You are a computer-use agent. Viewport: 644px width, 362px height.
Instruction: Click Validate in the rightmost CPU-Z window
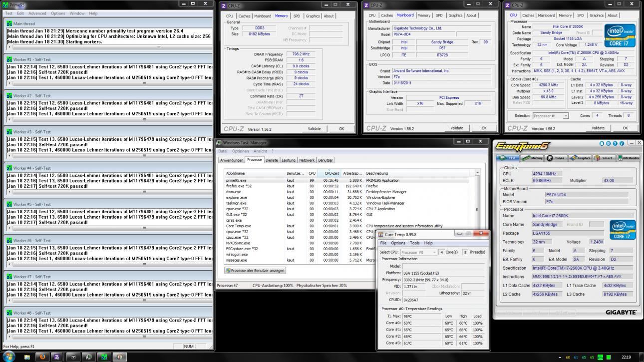point(598,128)
